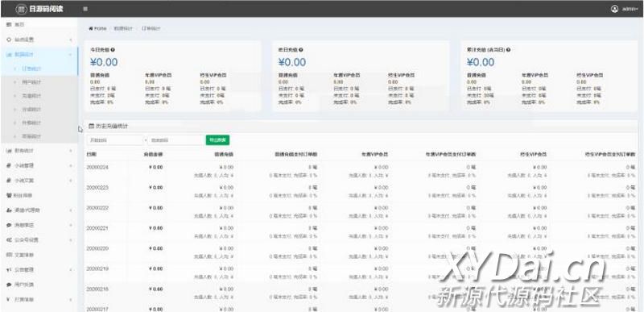Click the green 导出数据 button

[x=217, y=140]
